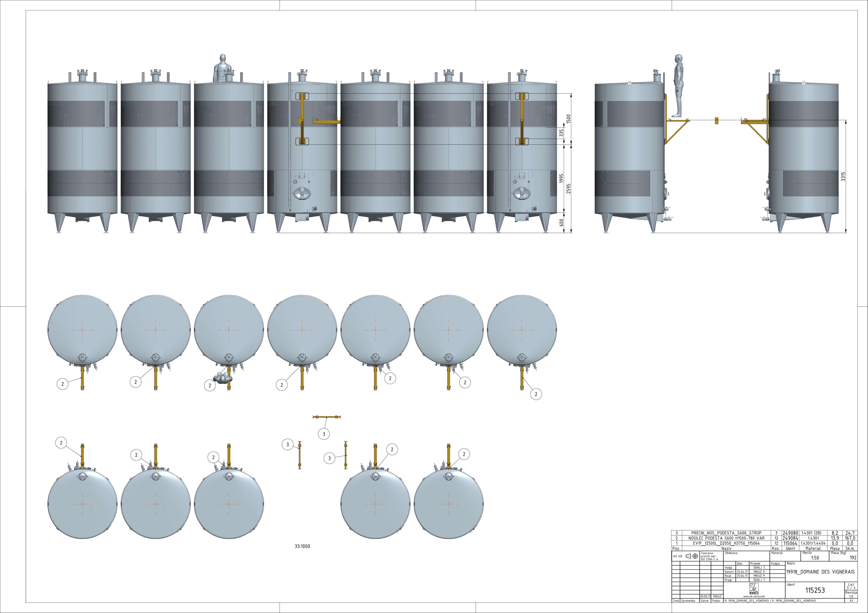Click the mass value 13,9
This screenshot has height=613, width=868.
[835, 538]
